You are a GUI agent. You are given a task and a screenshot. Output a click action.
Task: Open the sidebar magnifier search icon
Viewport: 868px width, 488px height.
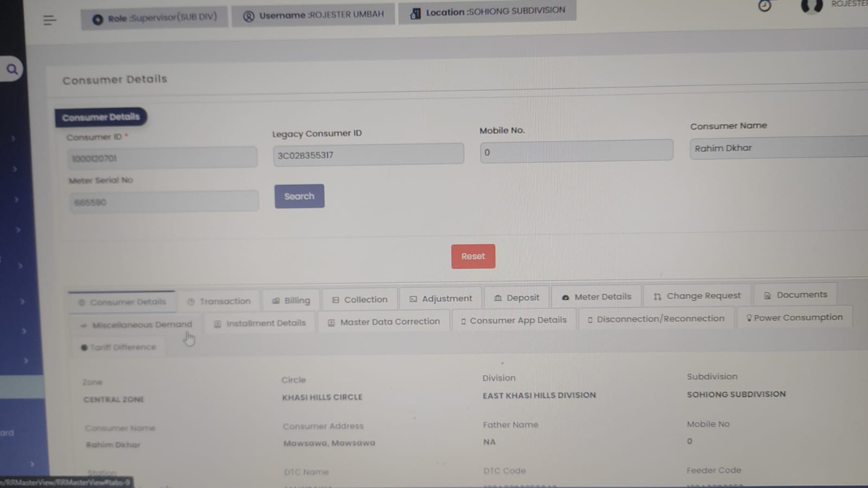(x=12, y=69)
